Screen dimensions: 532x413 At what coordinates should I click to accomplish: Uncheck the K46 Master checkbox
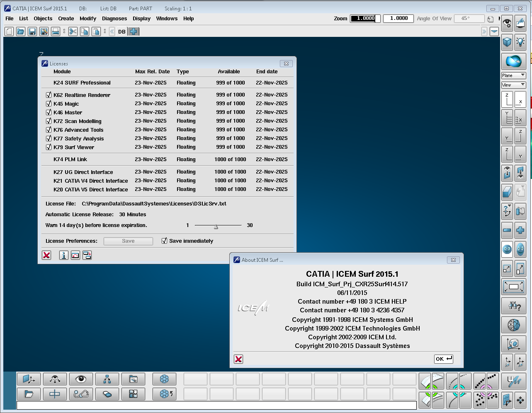click(x=49, y=112)
